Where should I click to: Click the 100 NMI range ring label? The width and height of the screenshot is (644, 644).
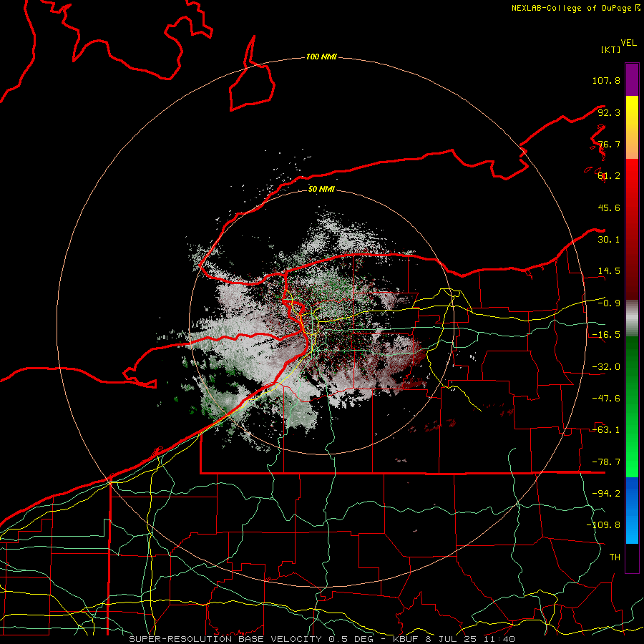321,57
